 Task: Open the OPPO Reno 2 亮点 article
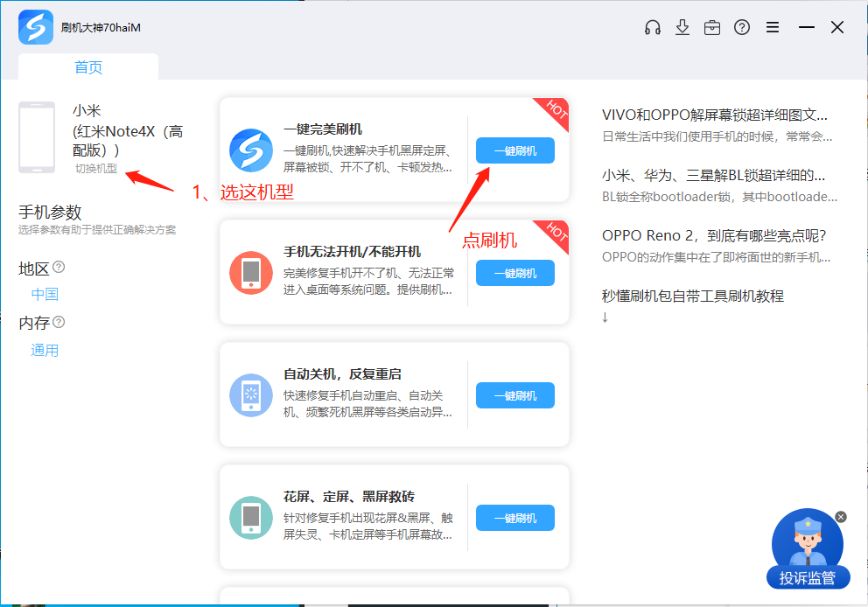pos(714,236)
